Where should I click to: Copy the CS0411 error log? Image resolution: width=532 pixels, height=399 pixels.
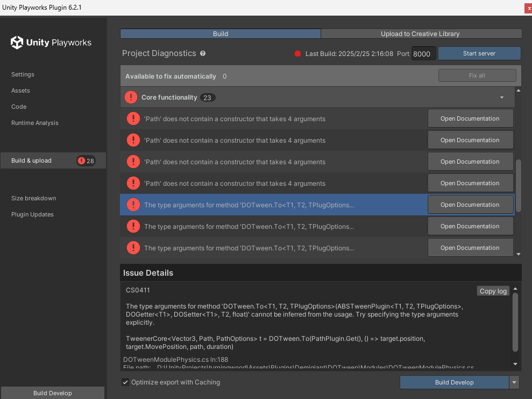tap(492, 291)
